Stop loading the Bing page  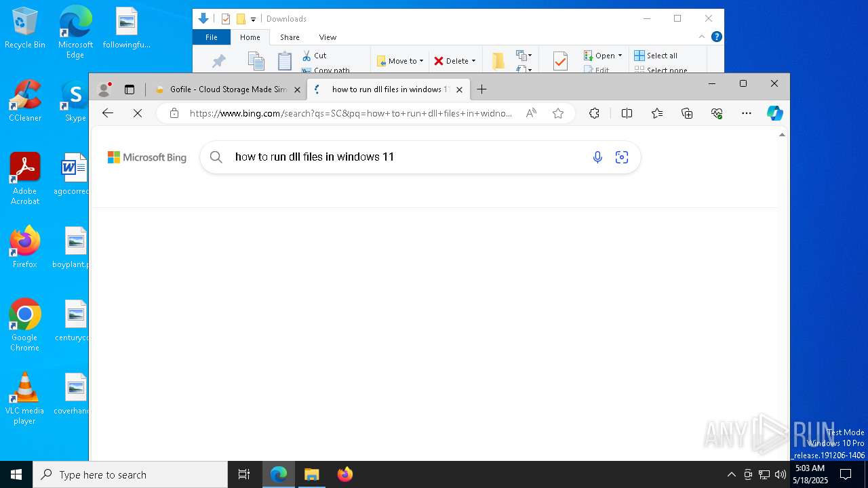click(138, 113)
